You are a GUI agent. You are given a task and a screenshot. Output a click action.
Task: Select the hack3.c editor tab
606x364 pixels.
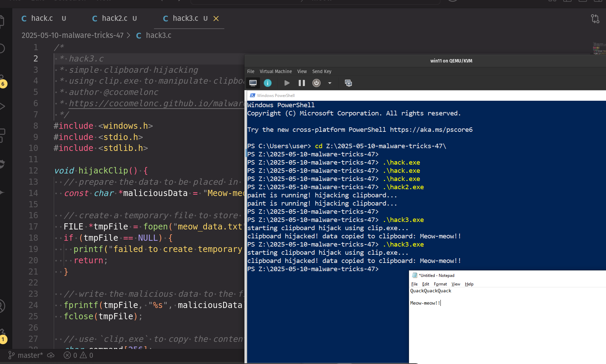click(185, 18)
